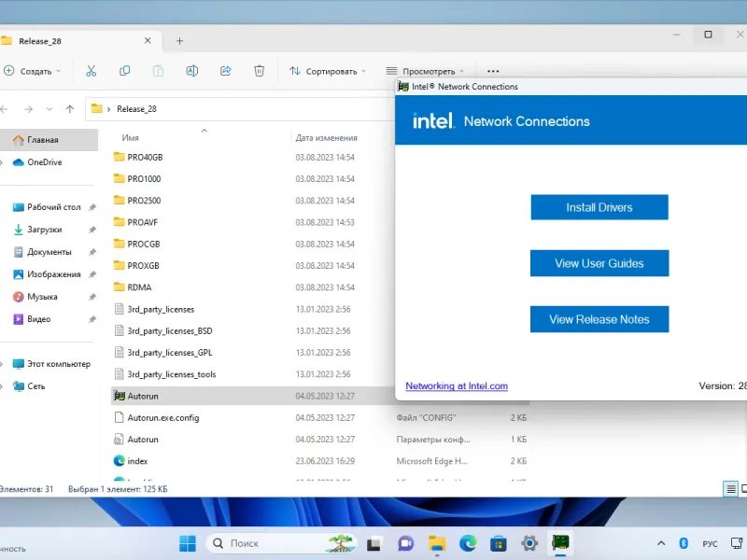Viewport: 747px width, 560px height.
Task: Select Главная in the navigation pane
Action: point(49,140)
